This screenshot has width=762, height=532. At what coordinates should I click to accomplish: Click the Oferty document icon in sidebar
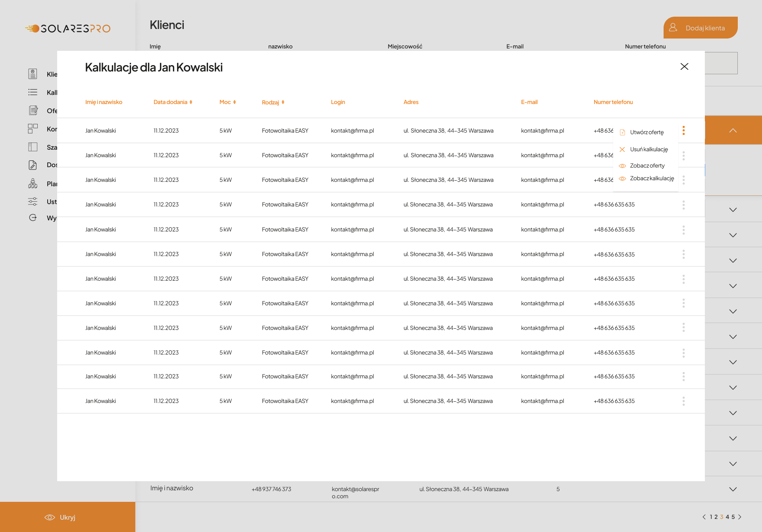[x=33, y=110]
